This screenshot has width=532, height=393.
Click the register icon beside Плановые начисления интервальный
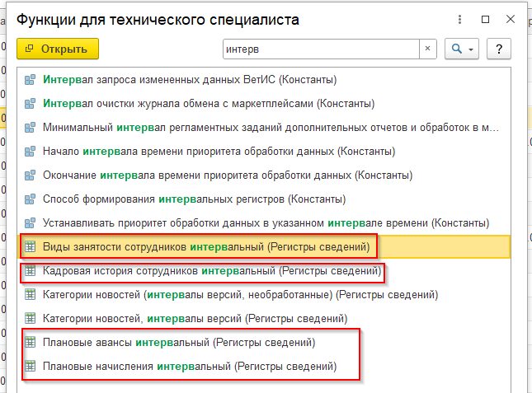click(31, 367)
